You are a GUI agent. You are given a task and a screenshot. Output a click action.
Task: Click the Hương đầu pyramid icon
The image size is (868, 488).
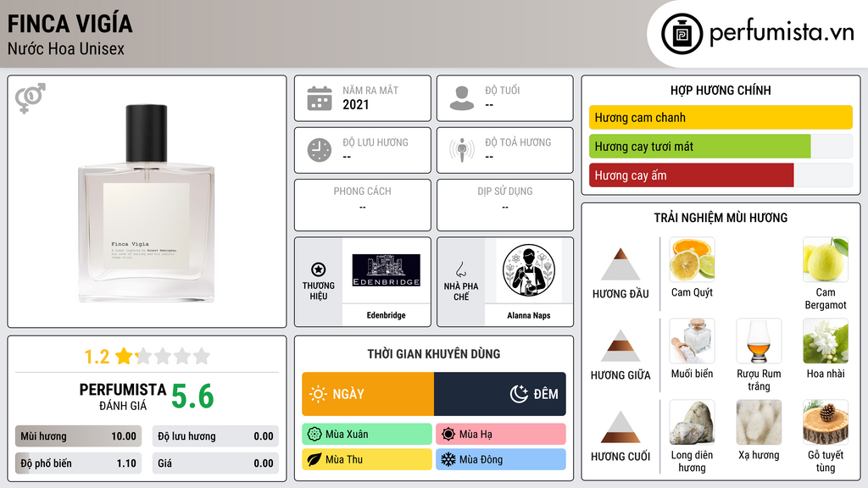click(620, 264)
